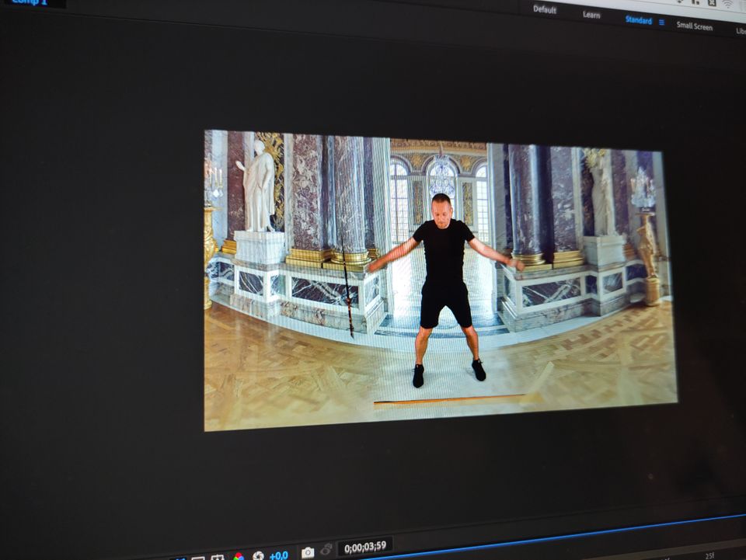Select the Comp 1 composition tab
Viewport: 746px width, 560px height.
click(30, 2)
